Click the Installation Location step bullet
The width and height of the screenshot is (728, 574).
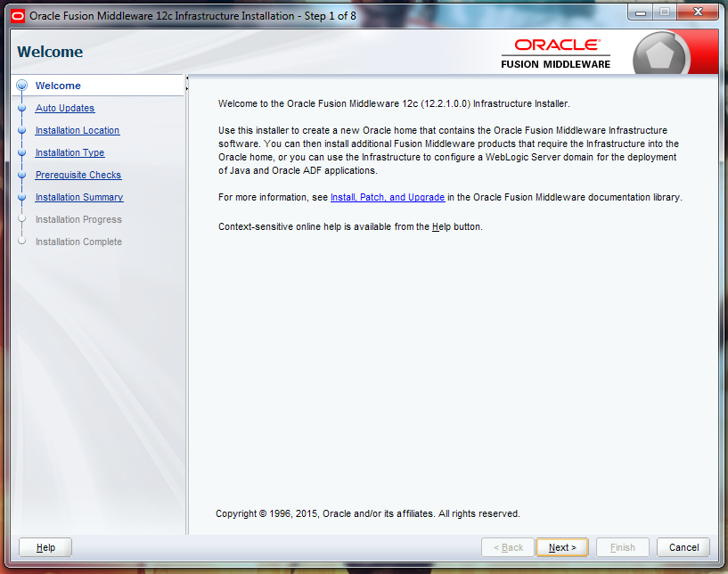click(x=21, y=130)
